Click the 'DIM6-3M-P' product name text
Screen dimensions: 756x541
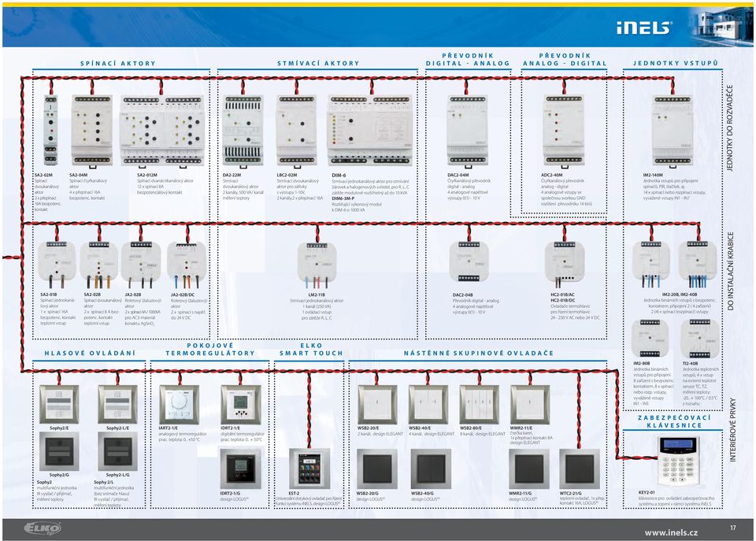click(343, 198)
